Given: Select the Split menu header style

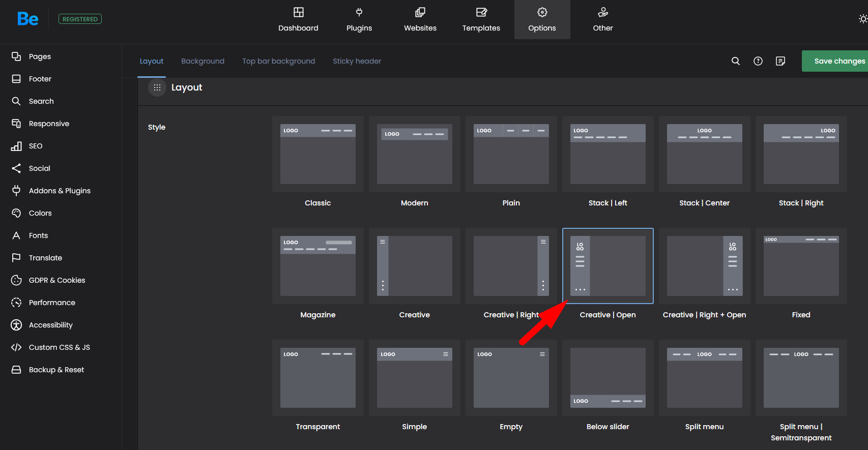Looking at the screenshot, I should coord(705,378).
